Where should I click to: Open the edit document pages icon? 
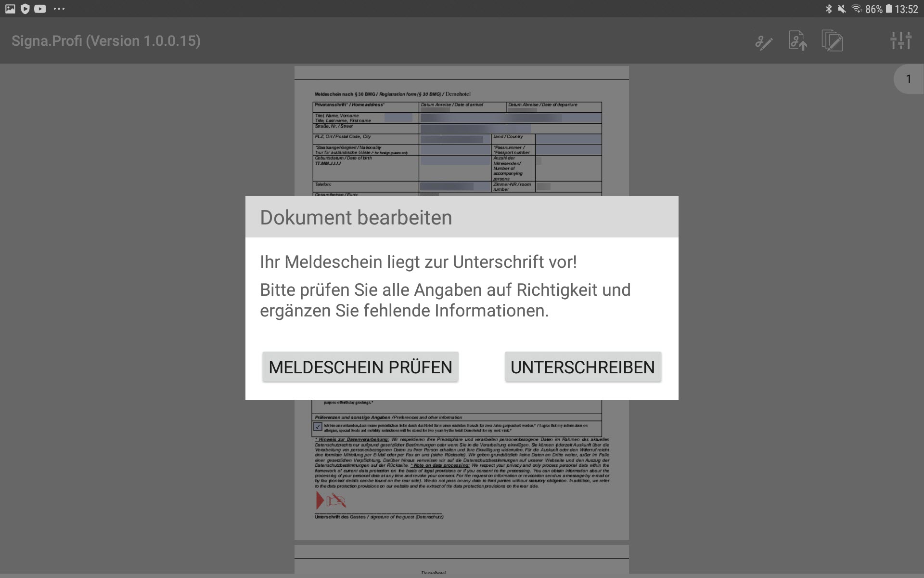(832, 41)
